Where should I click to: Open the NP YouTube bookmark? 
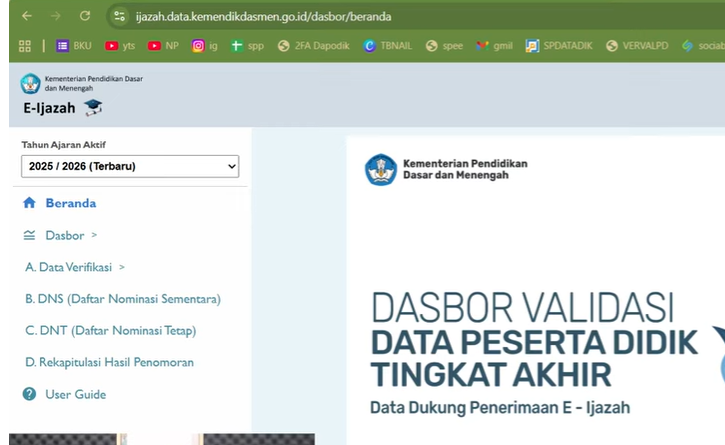point(163,46)
